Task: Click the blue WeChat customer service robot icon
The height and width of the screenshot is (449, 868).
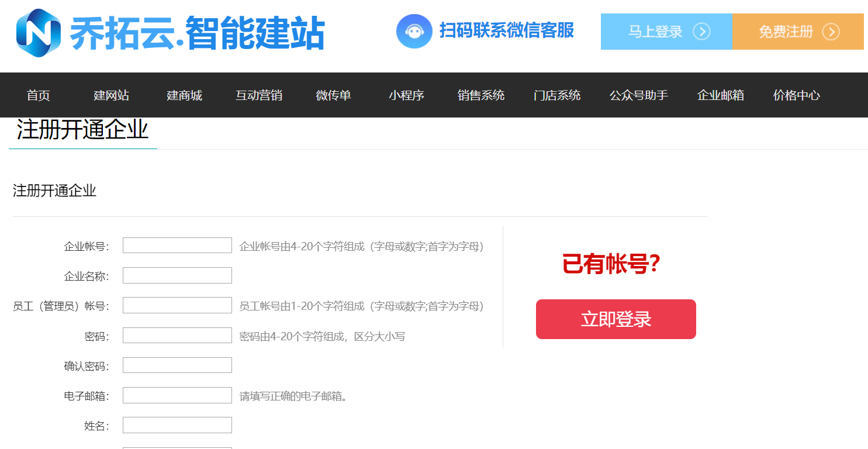Action: [x=414, y=31]
